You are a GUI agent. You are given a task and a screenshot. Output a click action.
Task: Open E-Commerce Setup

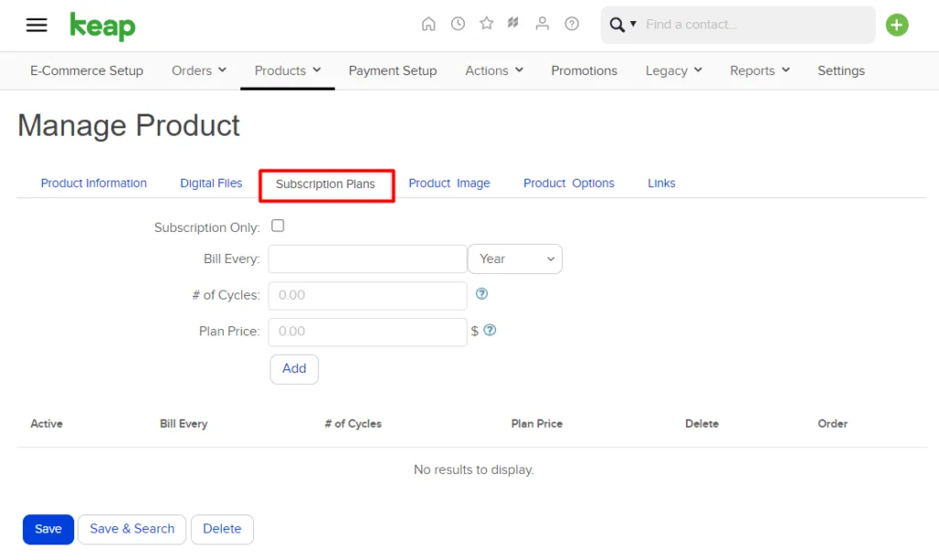coord(87,71)
